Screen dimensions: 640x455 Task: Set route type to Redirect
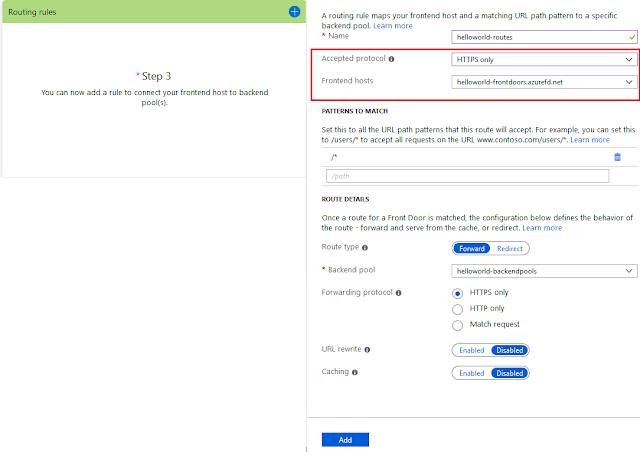509,249
